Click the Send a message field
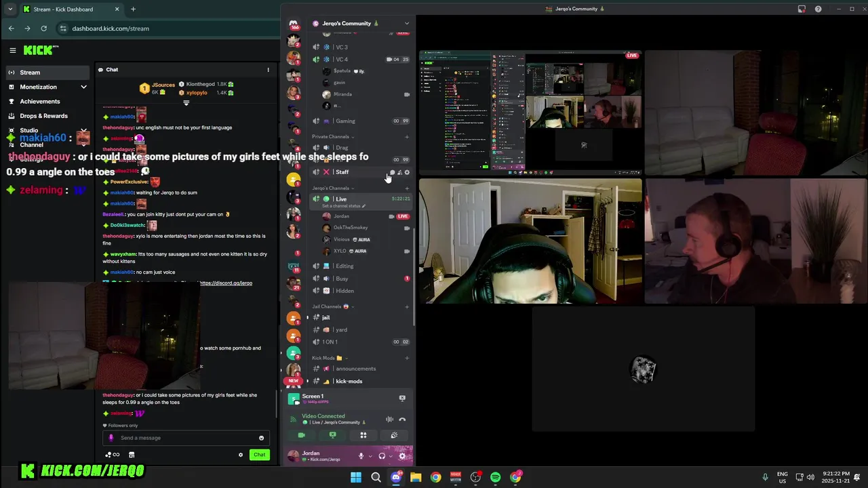This screenshot has width=868, height=488. coord(186,438)
